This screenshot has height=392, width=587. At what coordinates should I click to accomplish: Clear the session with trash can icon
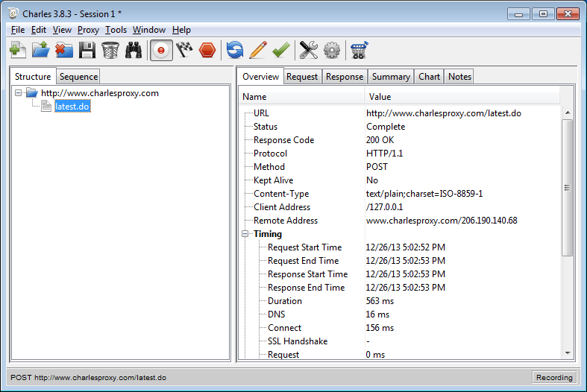[x=110, y=50]
